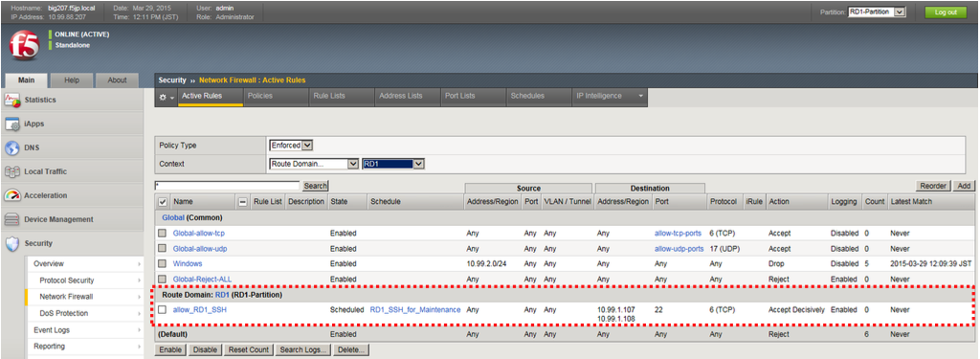This screenshot has width=980, height=359.
Task: Open the RD1 route domain link
Action: pos(222,295)
